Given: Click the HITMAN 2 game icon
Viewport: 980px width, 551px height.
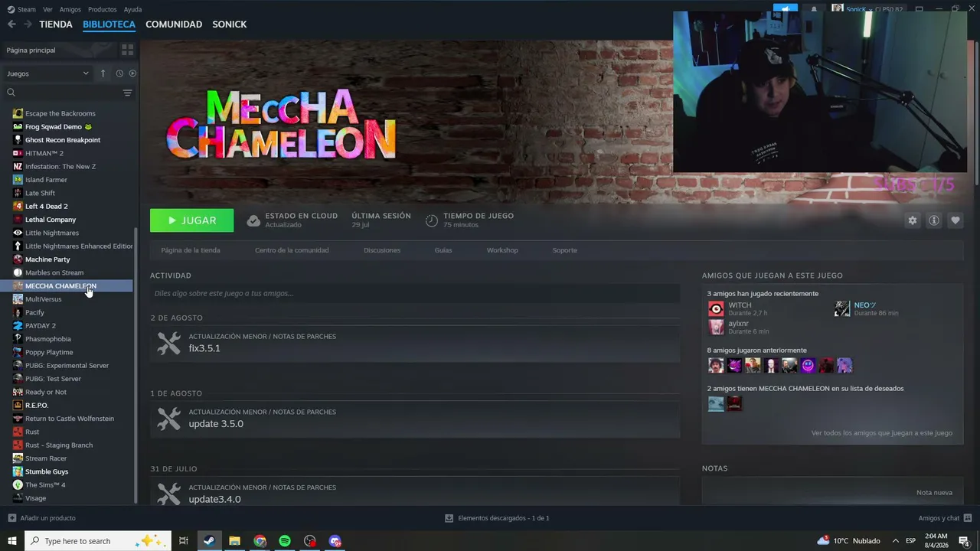Looking at the screenshot, I should tap(18, 153).
